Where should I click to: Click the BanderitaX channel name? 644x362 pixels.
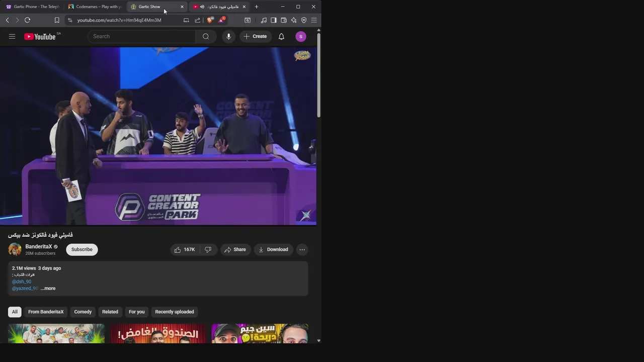point(39,247)
